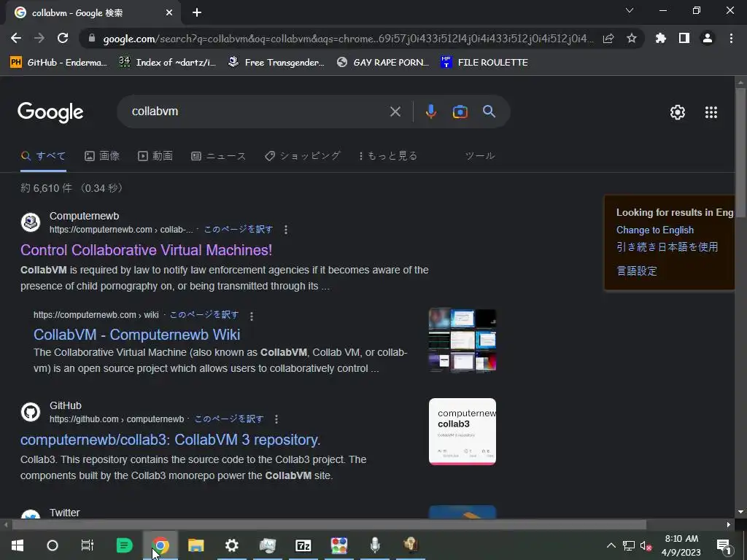This screenshot has width=747, height=560.
Task: Switch to the ショッピング shopping tab
Action: pos(303,156)
